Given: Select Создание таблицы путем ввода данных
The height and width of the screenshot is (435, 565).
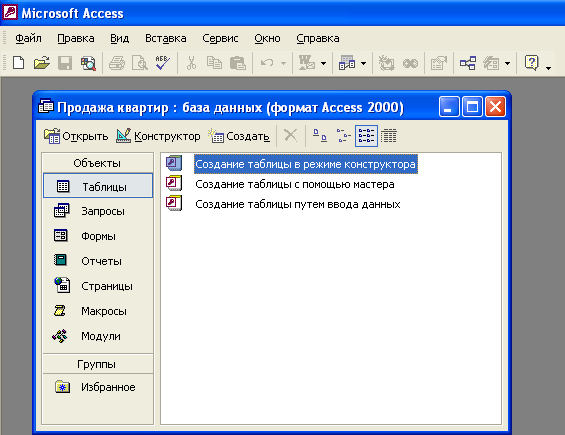Looking at the screenshot, I should [x=298, y=204].
